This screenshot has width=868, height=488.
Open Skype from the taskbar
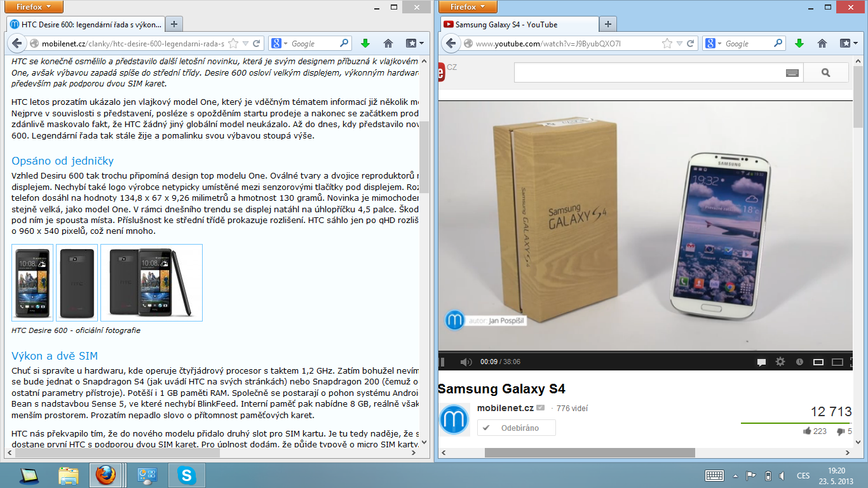186,475
